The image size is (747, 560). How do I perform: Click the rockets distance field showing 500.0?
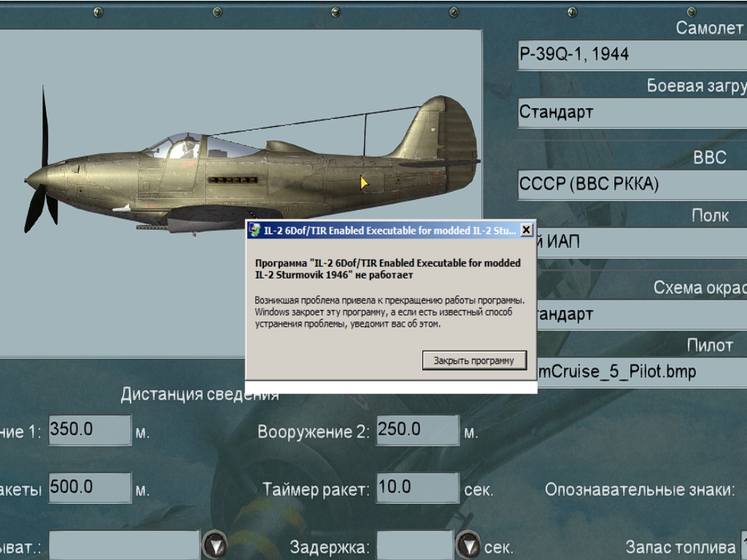pyautogui.click(x=90, y=488)
